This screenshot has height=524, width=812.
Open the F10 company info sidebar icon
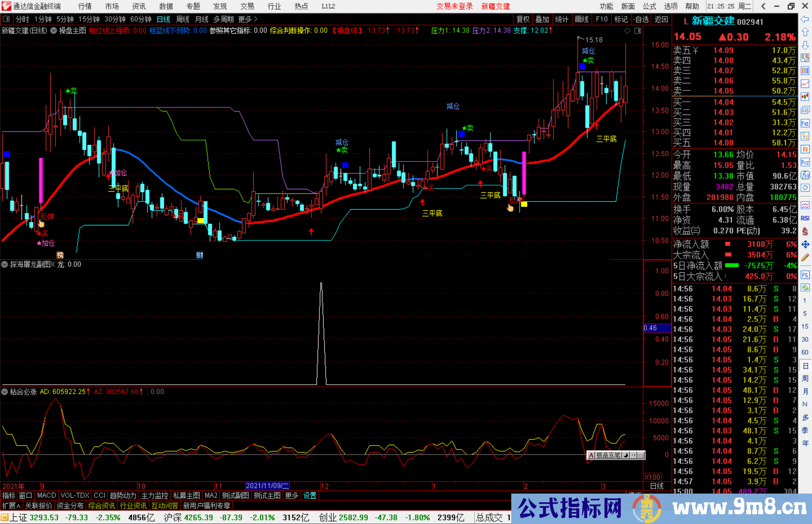805,123
